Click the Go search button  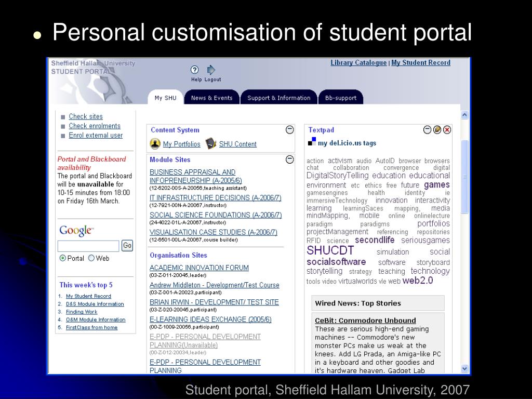(127, 245)
